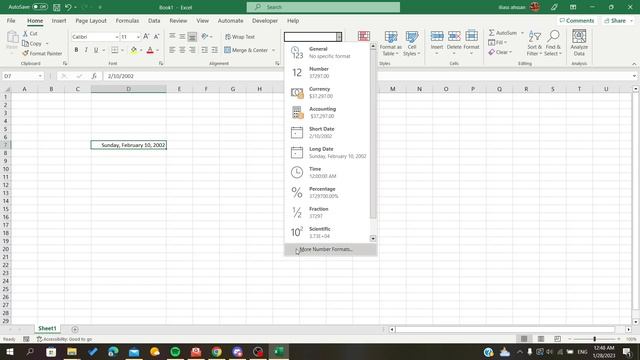Viewport: 640px width, 360px height.
Task: Open the File tab
Action: [11, 20]
